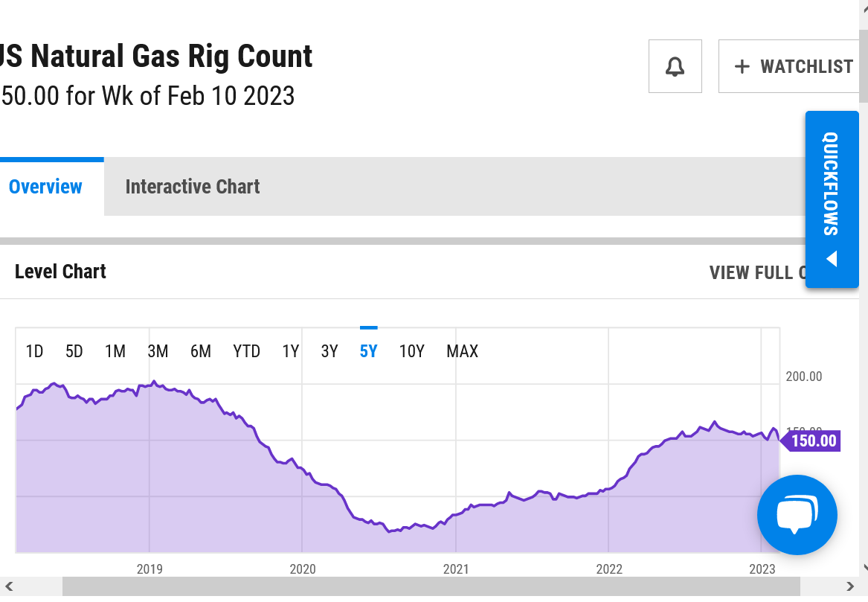
Task: Select the YTD chart period
Action: [x=246, y=351]
